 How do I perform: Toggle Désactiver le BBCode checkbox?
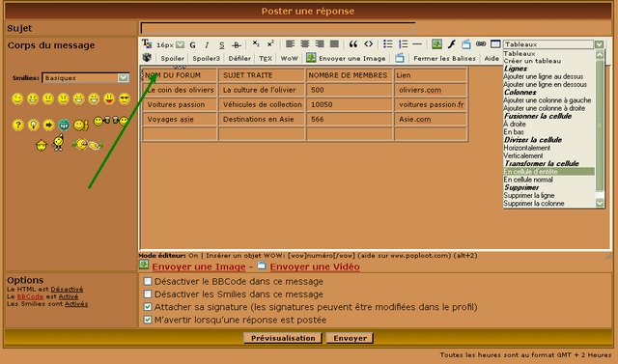coord(148,281)
